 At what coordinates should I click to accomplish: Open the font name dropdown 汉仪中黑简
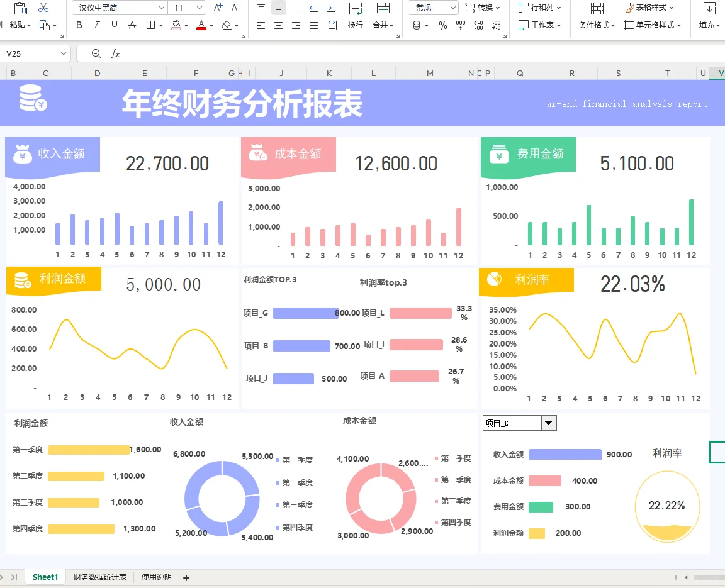coord(161,8)
